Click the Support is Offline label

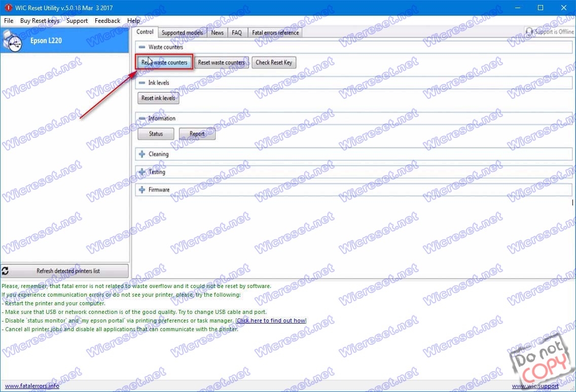(554, 31)
